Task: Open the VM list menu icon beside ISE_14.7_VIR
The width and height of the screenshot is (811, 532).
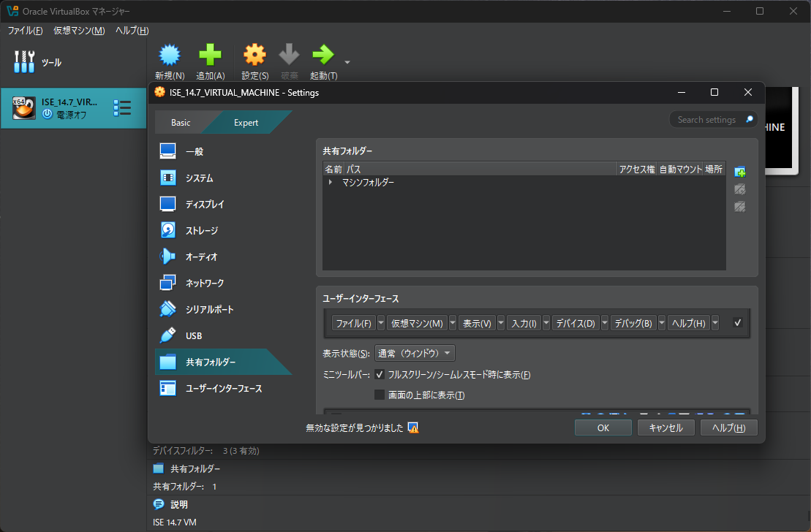Action: tap(122, 108)
